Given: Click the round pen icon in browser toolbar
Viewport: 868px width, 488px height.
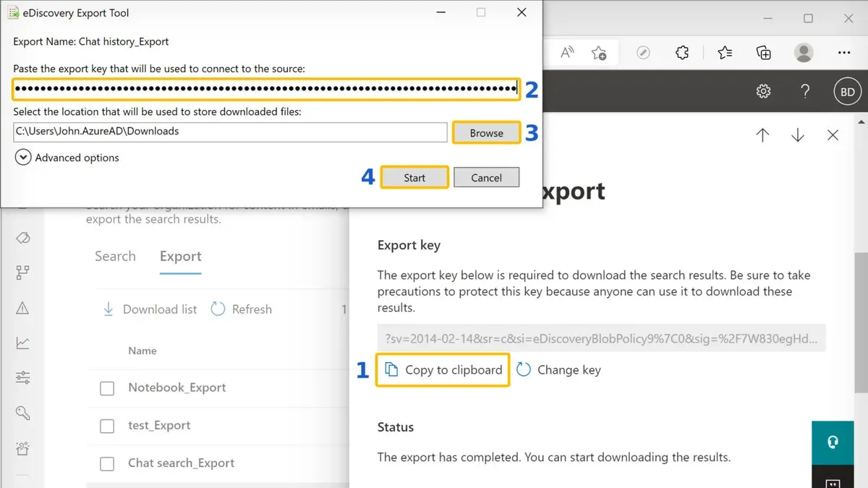Looking at the screenshot, I should 643,53.
